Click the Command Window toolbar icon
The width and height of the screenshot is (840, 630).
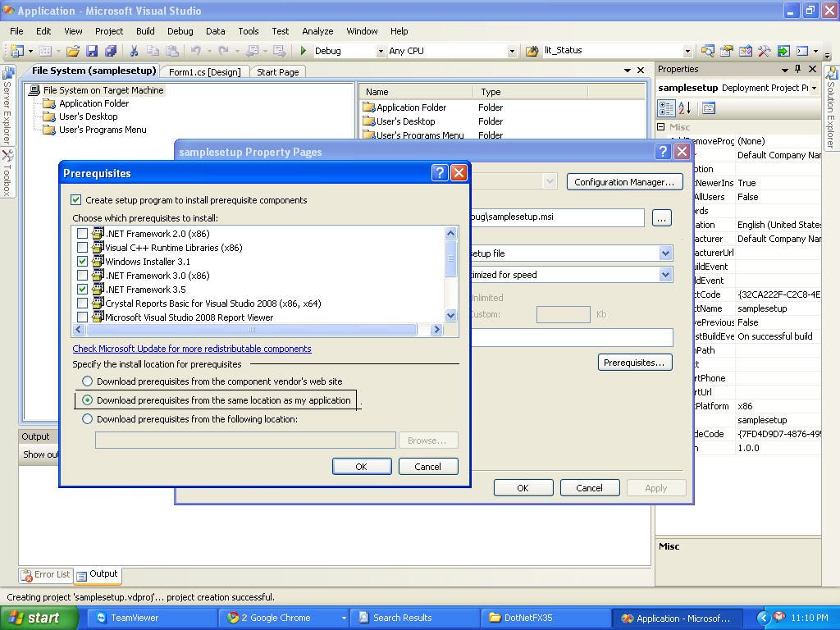(802, 51)
